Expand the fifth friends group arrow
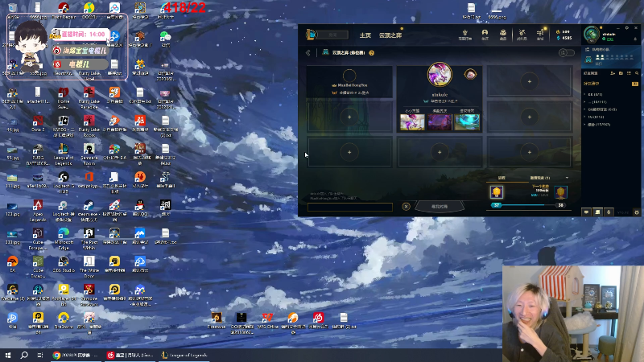644x362 pixels. tap(585, 124)
